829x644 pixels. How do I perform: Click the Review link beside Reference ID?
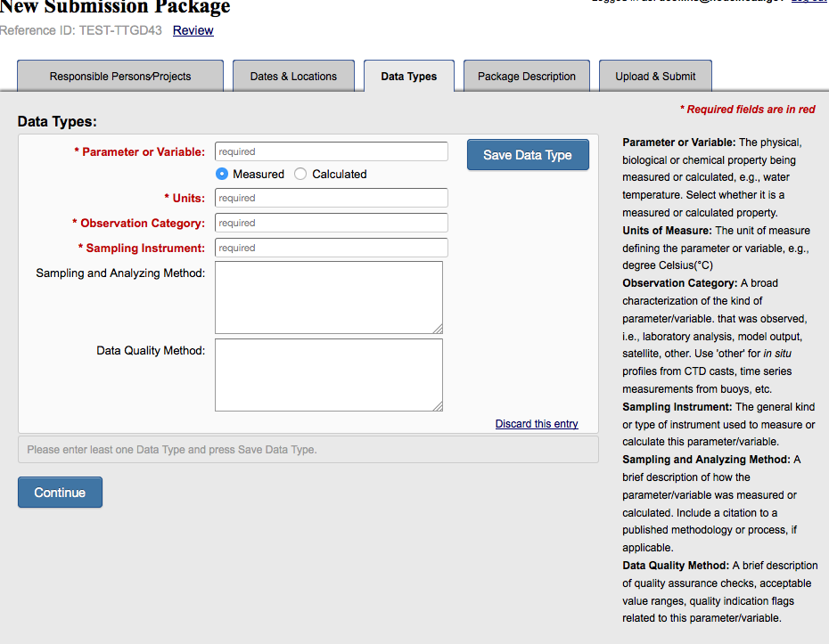pos(193,30)
